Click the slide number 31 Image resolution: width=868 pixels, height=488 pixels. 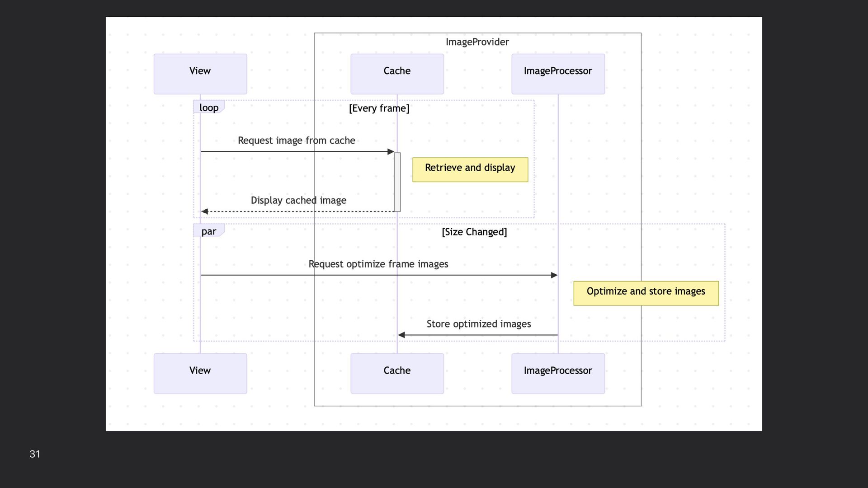point(35,454)
